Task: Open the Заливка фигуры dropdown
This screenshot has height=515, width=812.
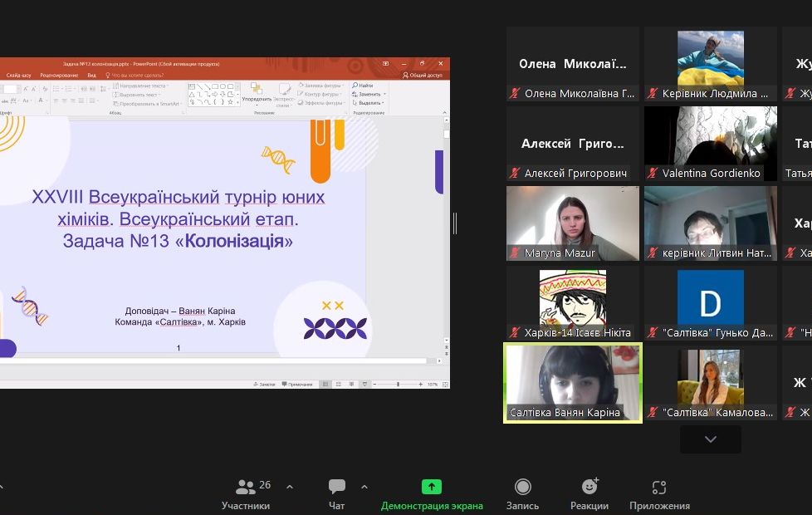Action: [321, 86]
